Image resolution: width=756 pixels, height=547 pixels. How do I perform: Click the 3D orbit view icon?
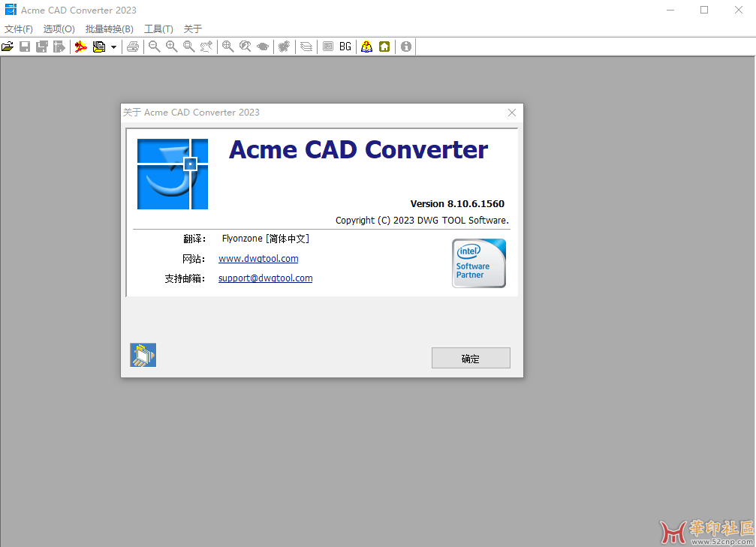coord(263,47)
